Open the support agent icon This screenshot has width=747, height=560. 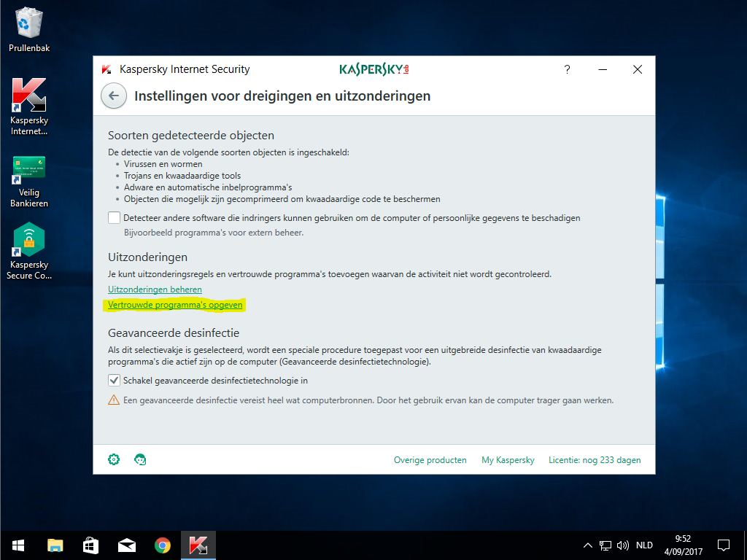(140, 459)
